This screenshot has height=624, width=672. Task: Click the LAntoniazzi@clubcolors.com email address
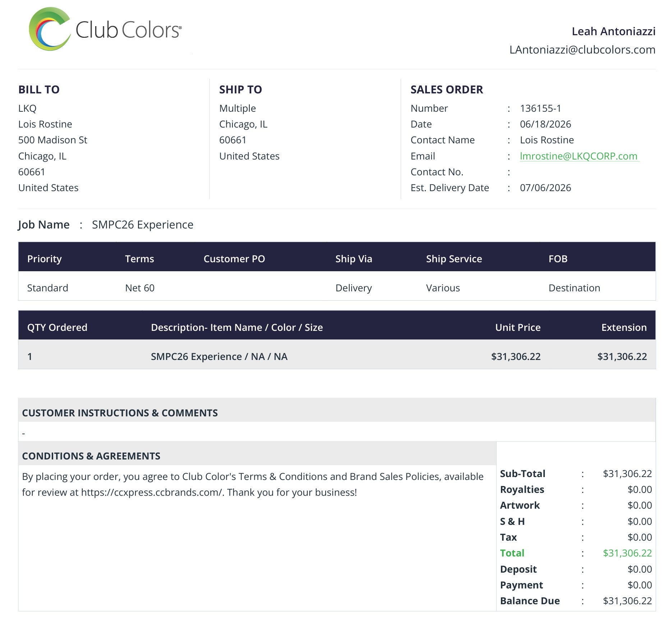pos(582,50)
